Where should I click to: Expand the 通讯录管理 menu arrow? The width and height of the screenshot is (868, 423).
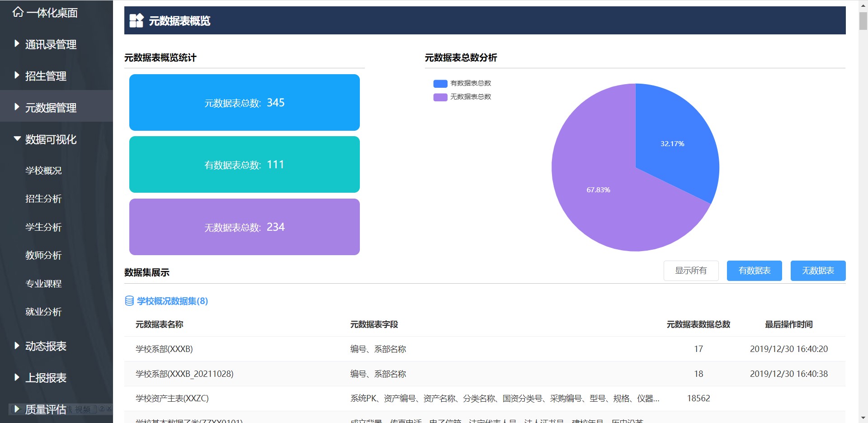pyautogui.click(x=17, y=44)
